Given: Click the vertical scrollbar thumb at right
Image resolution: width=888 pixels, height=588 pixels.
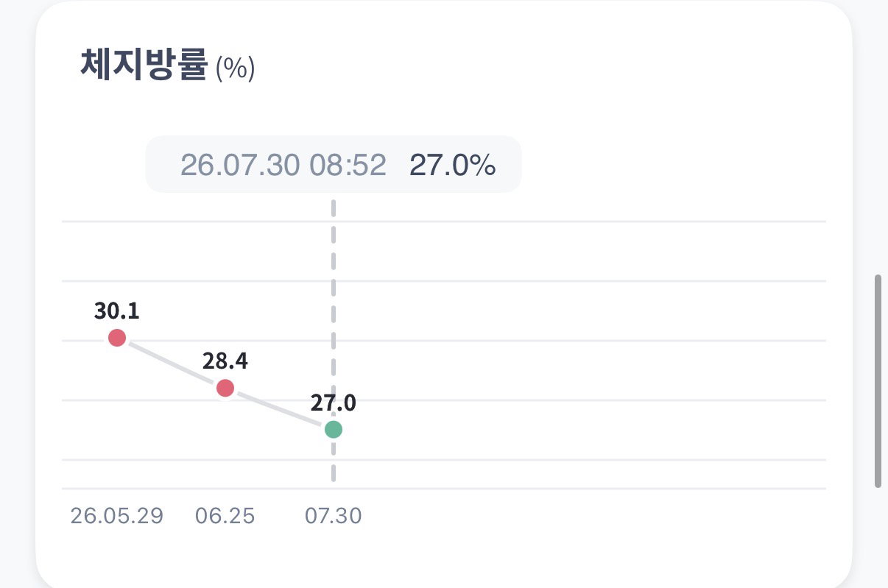Looking at the screenshot, I should click(878, 381).
